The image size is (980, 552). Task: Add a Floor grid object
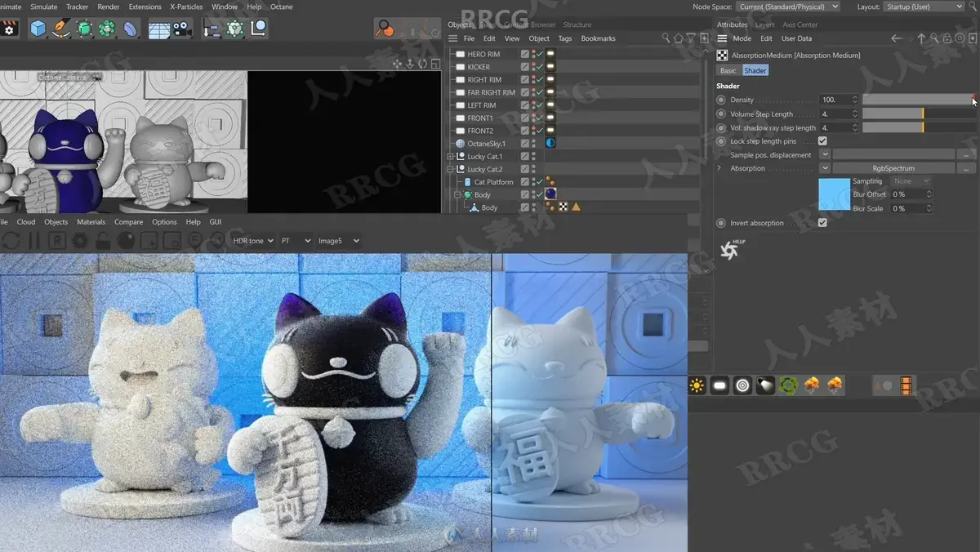tap(158, 29)
